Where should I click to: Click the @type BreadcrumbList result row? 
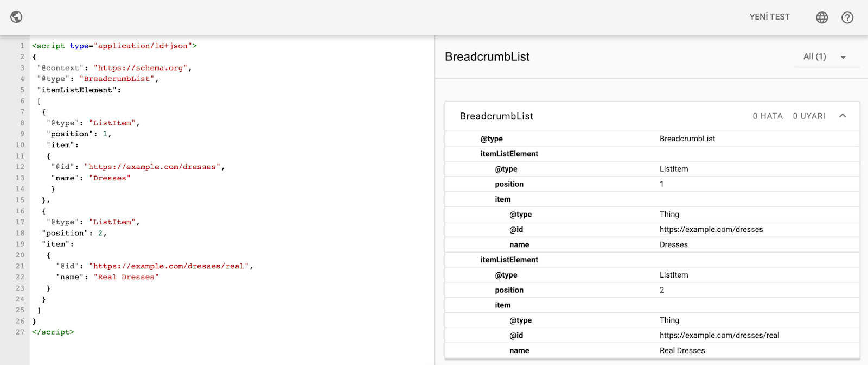pyautogui.click(x=652, y=139)
